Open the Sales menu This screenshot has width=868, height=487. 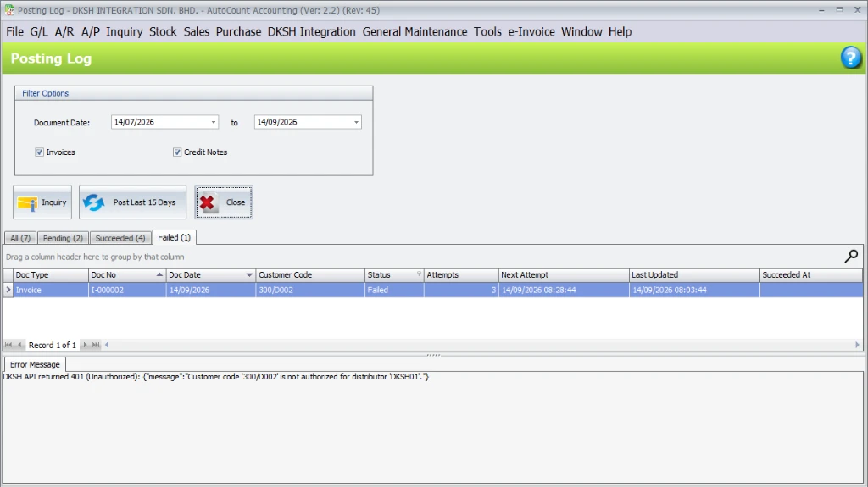pyautogui.click(x=197, y=31)
